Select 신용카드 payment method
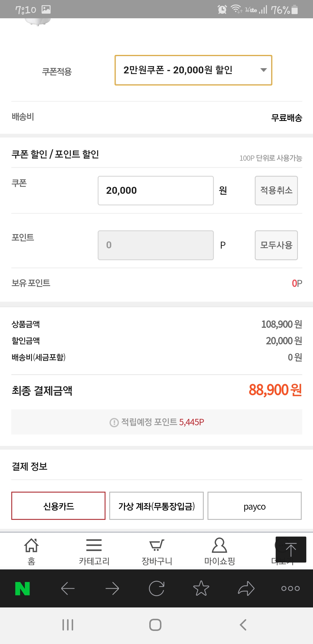This screenshot has height=644, width=313. [58, 506]
